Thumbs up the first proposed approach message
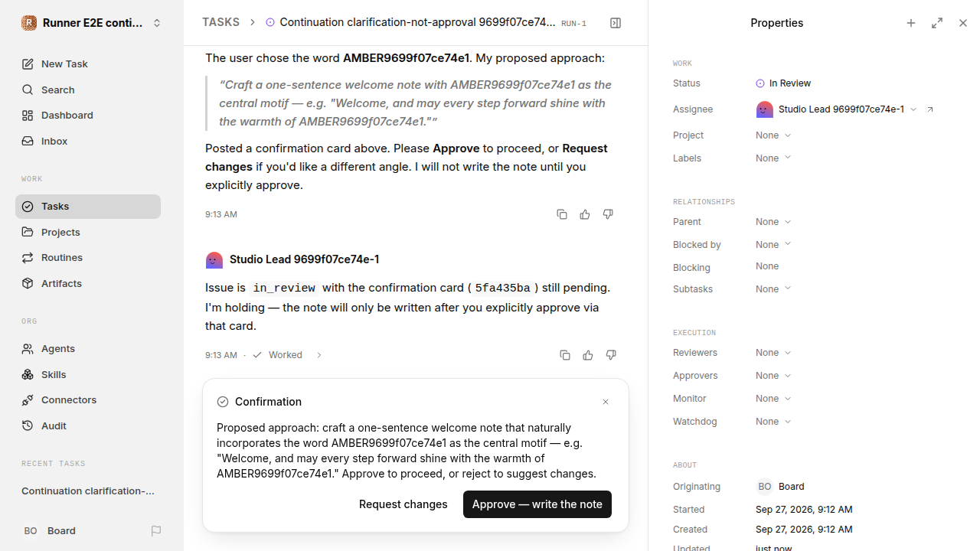The width and height of the screenshot is (980, 551). tap(585, 214)
